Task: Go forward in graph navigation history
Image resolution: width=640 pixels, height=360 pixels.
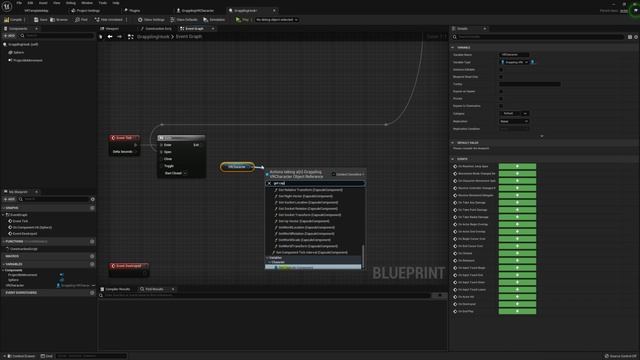Action: 119,37
